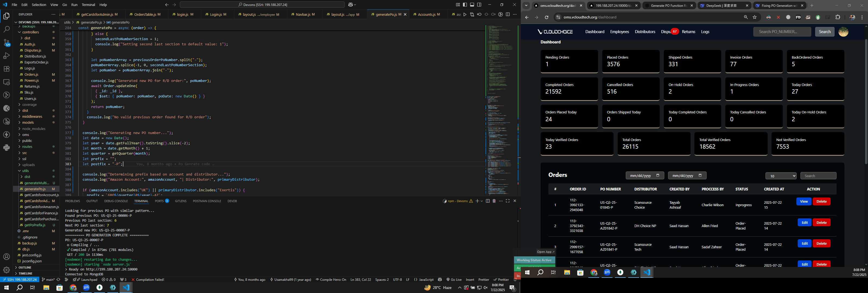This screenshot has height=293, width=868.
Task: Switch to the PORTS panel tab
Action: 162,201
